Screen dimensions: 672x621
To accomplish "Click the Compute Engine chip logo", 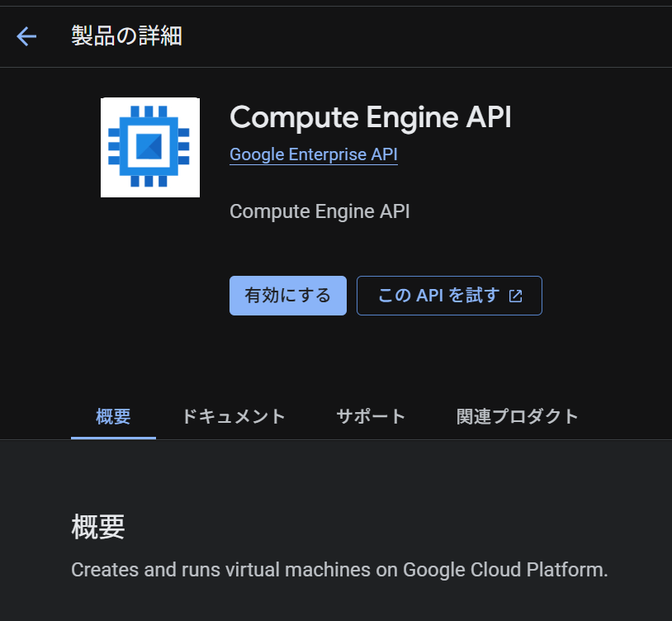I will [x=150, y=148].
